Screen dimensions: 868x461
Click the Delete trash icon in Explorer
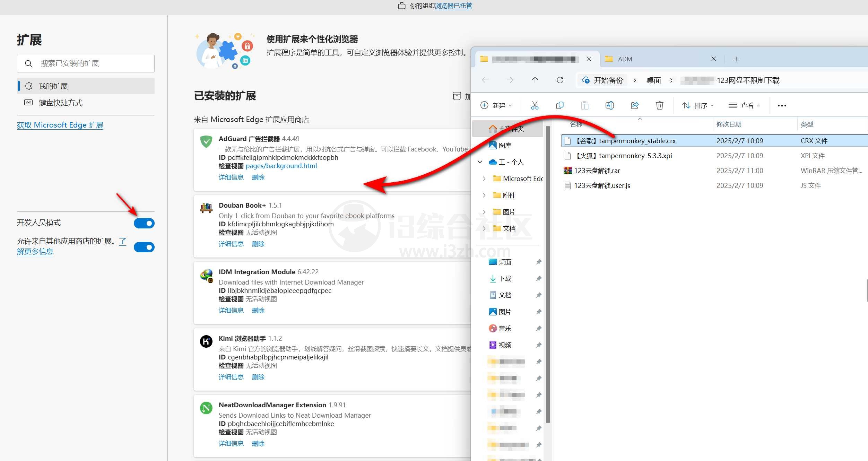click(659, 105)
